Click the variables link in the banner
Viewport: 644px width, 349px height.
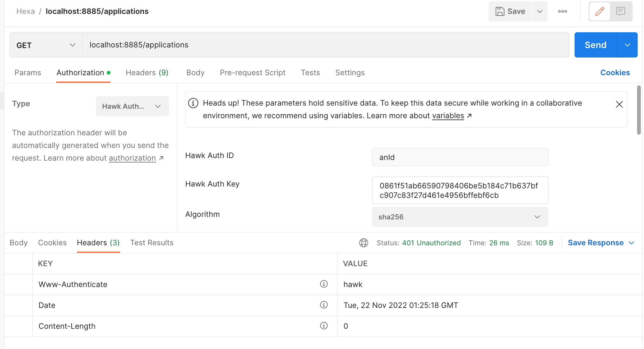pos(448,115)
